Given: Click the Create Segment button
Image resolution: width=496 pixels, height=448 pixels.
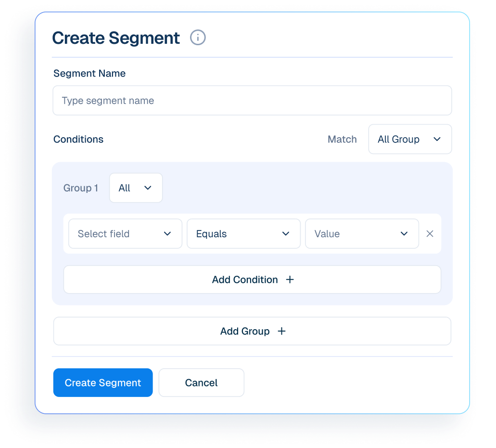Looking at the screenshot, I should coord(102,383).
